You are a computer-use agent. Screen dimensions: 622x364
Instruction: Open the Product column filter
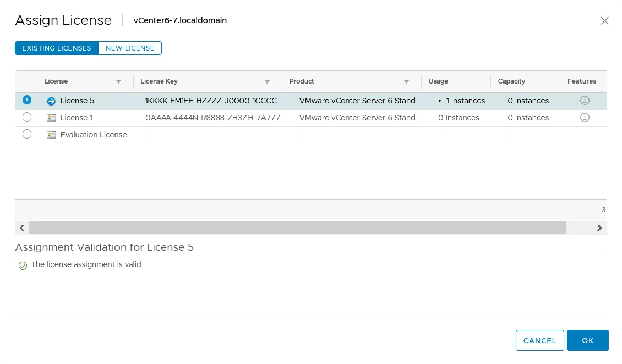[x=406, y=82]
